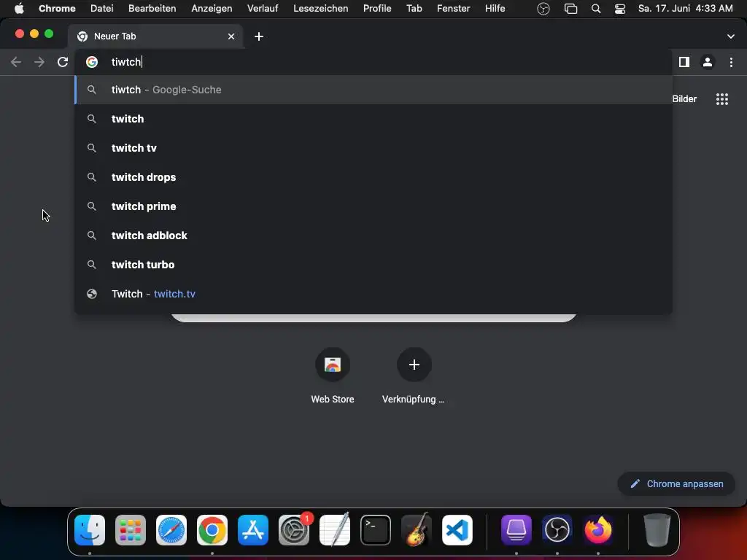Choose suggestion tiwtch - Google-Suche
The width and height of the screenshot is (747, 560).
click(373, 90)
